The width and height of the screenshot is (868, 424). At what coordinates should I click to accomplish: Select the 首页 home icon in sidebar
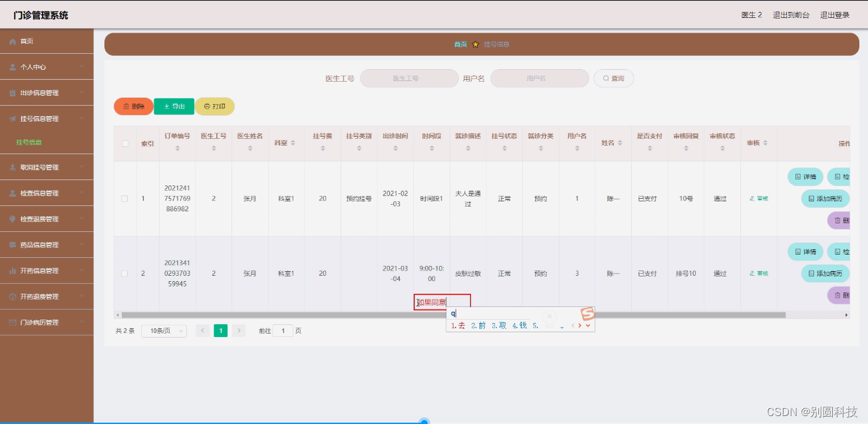(x=11, y=41)
